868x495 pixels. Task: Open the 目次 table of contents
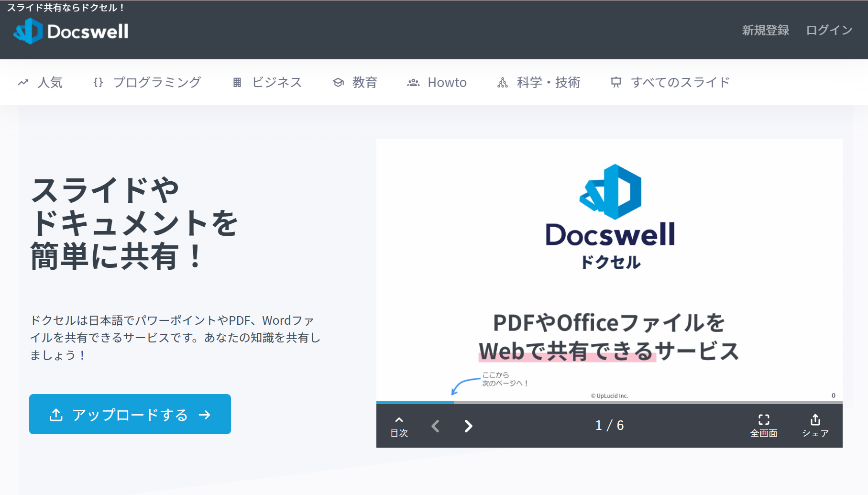pos(399,426)
